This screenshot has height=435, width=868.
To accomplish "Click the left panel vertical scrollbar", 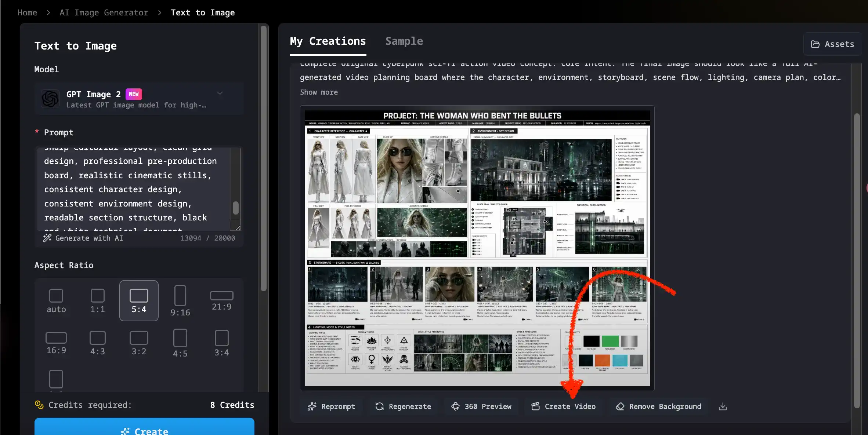I will (x=263, y=158).
